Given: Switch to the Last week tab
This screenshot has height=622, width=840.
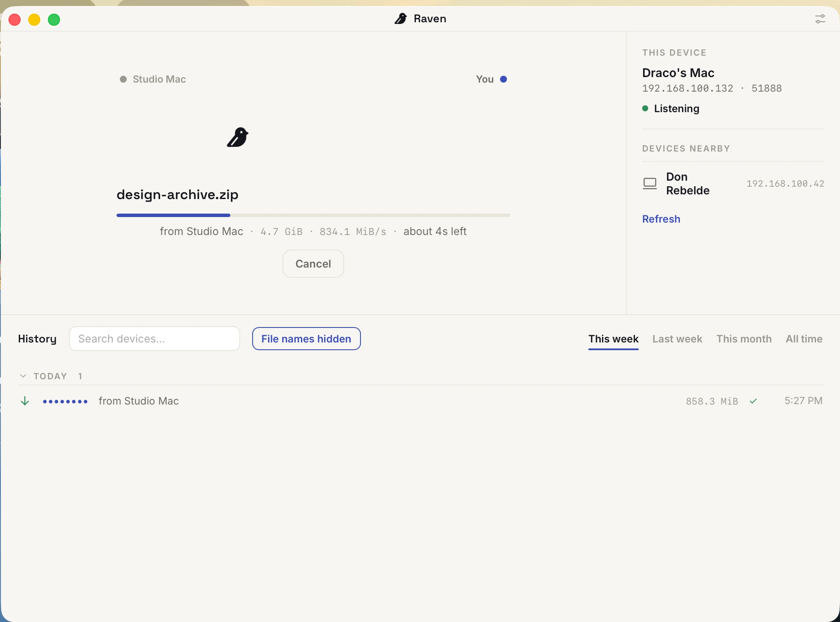Looking at the screenshot, I should [x=677, y=339].
